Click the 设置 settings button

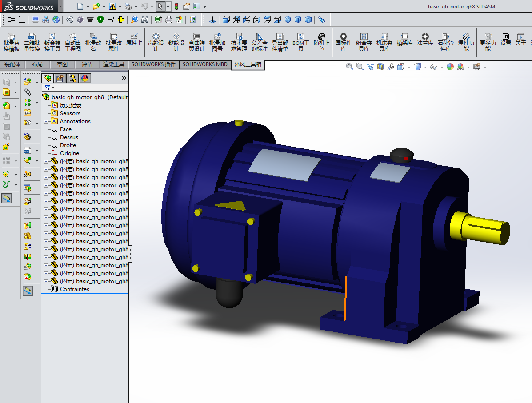[505, 40]
